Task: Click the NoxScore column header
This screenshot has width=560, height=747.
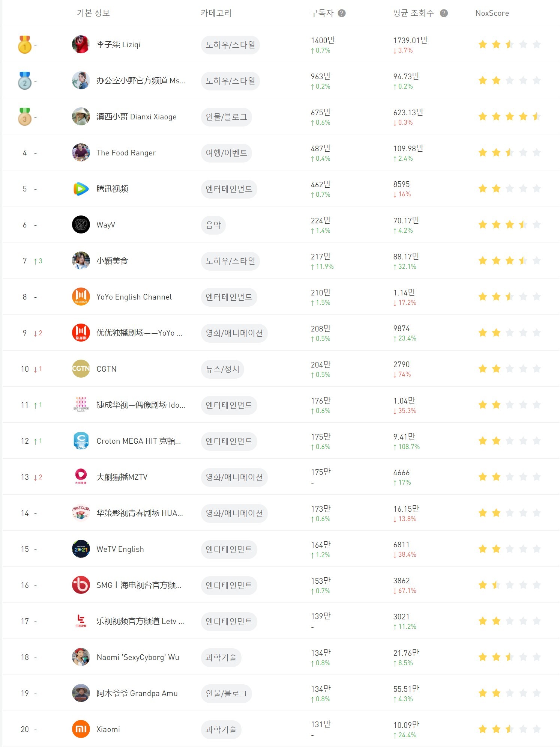Action: click(x=492, y=14)
